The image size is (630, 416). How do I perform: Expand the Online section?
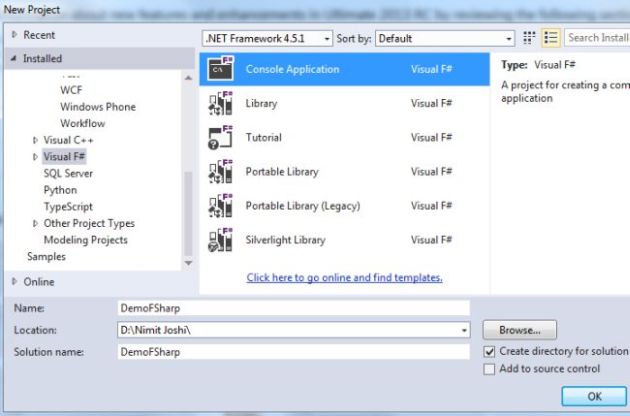14,281
